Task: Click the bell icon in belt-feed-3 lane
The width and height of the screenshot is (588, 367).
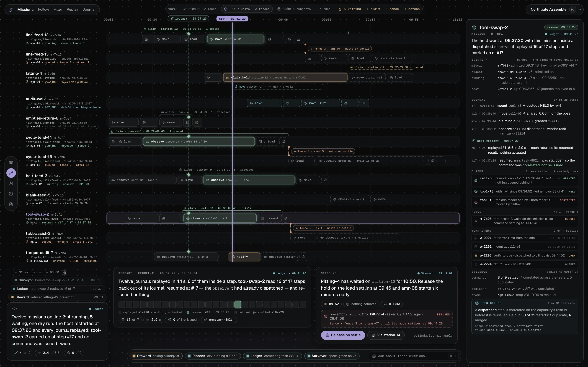Action: click(x=326, y=180)
